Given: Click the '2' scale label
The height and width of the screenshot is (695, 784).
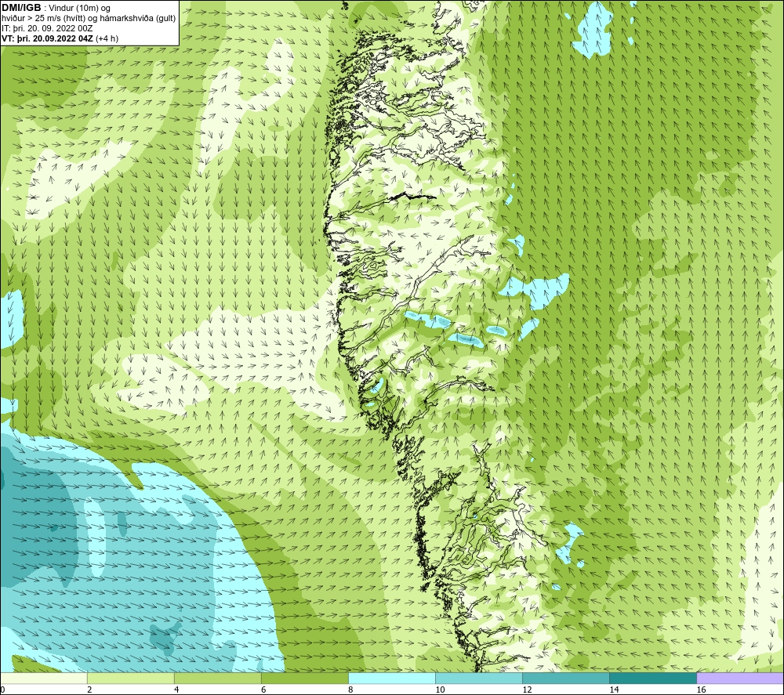Looking at the screenshot, I should 89,690.
